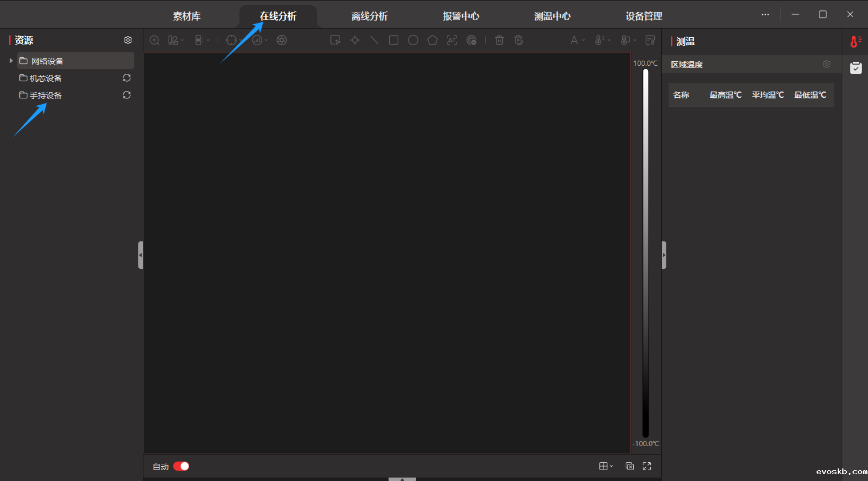The width and height of the screenshot is (868, 481).
Task: Pick the line measurement tool
Action: 374,40
